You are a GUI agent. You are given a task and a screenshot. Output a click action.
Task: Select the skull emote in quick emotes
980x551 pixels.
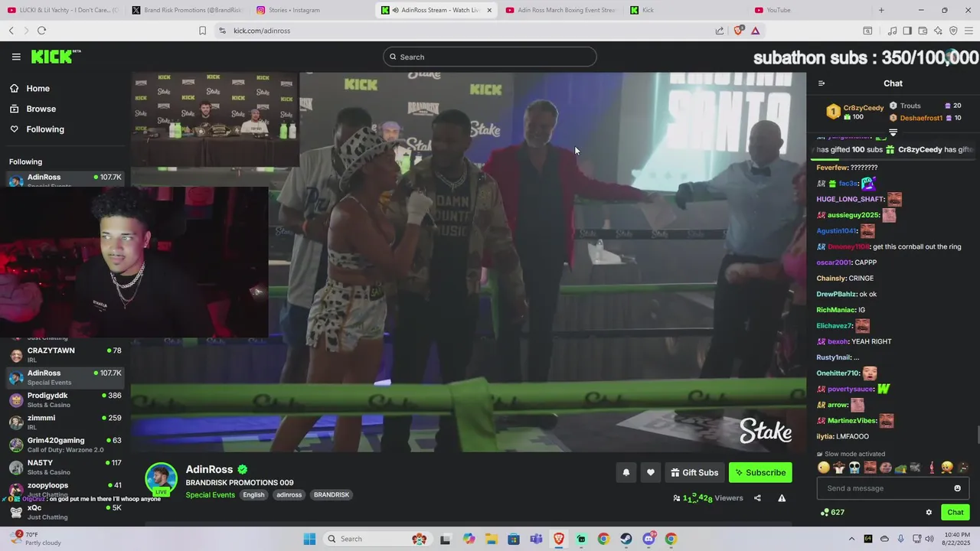(854, 468)
